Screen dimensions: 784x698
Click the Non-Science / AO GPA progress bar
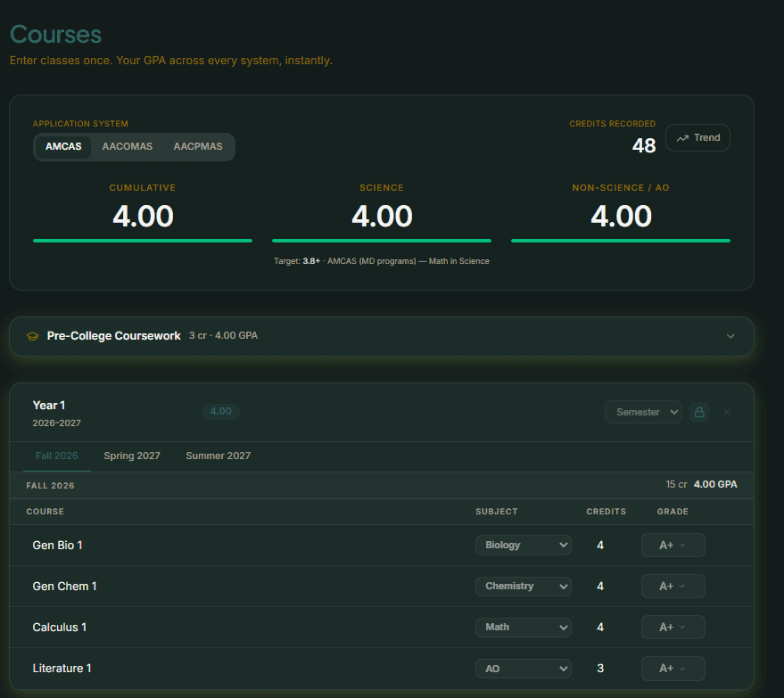621,241
